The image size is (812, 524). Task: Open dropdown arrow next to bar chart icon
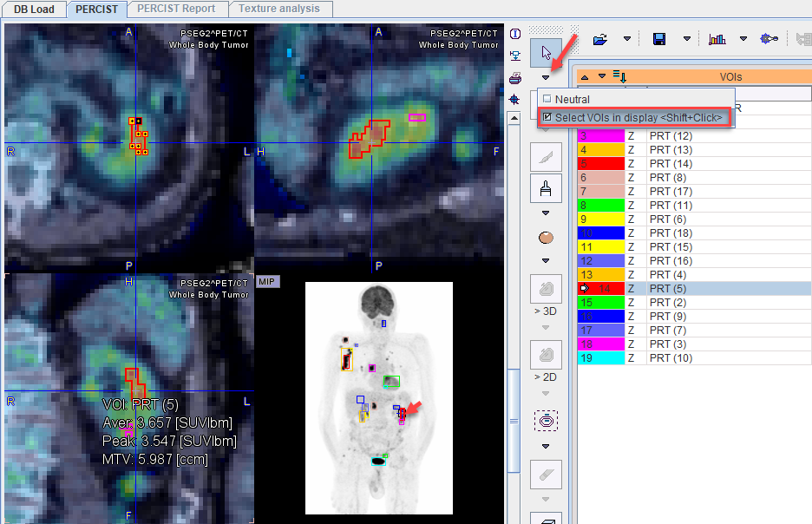point(743,39)
